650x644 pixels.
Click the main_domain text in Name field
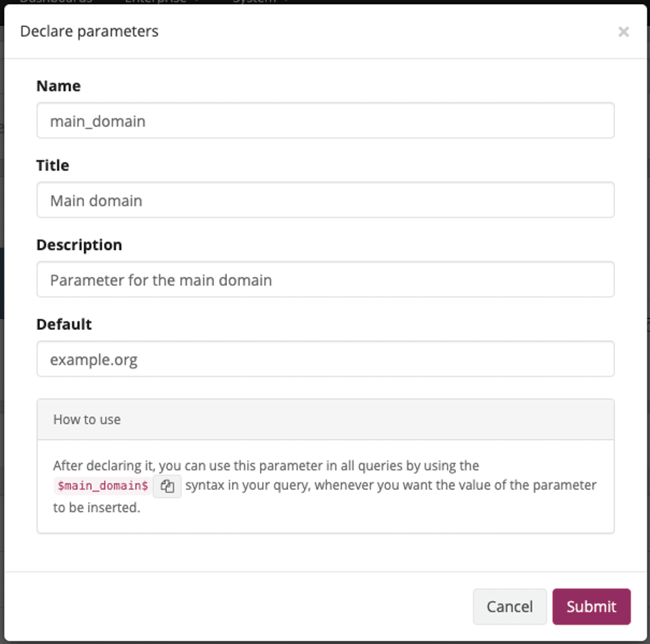[97, 120]
